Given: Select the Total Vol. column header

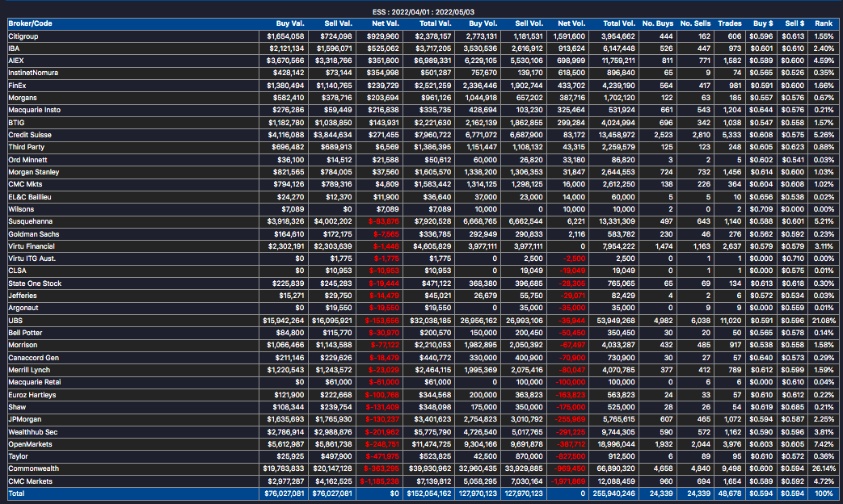Looking at the screenshot, I should (x=619, y=23).
